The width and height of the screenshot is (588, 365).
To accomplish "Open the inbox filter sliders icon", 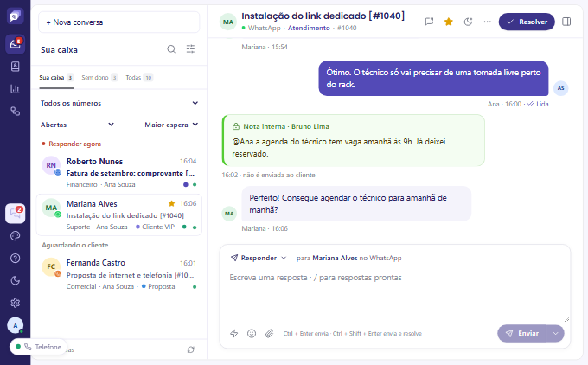I will (x=190, y=48).
